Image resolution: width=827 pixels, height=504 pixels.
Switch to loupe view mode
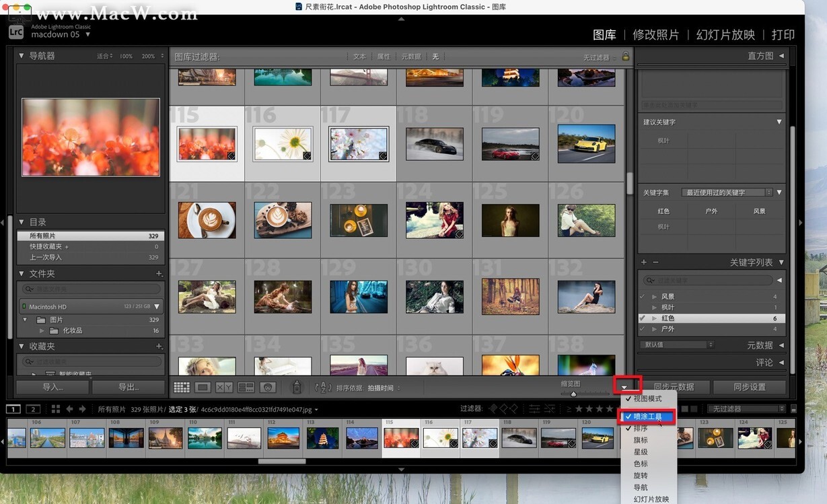point(203,388)
